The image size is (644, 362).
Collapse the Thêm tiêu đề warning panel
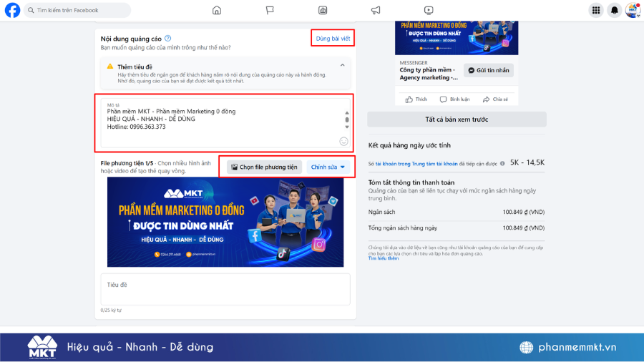pos(342,65)
